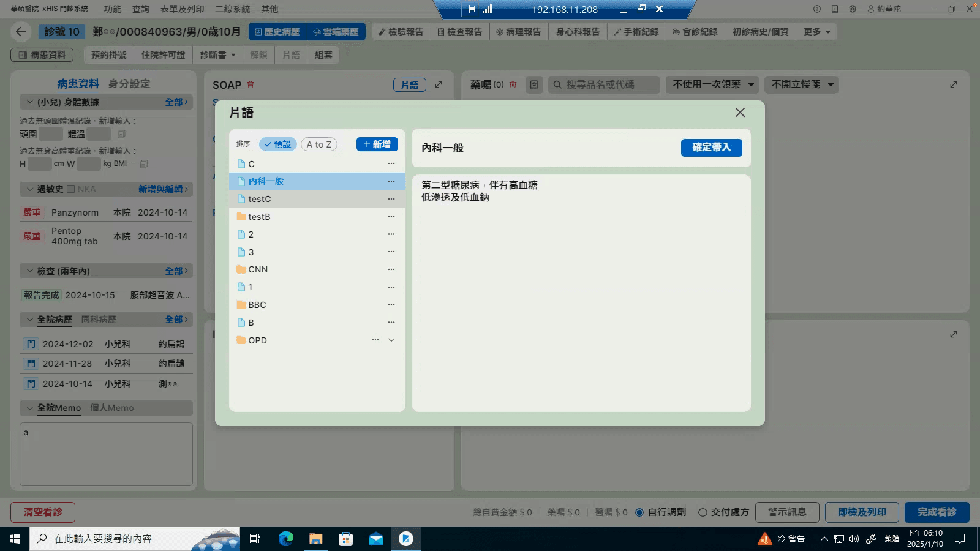Select 交付處方 radio button
The height and width of the screenshot is (551, 980).
pyautogui.click(x=703, y=512)
